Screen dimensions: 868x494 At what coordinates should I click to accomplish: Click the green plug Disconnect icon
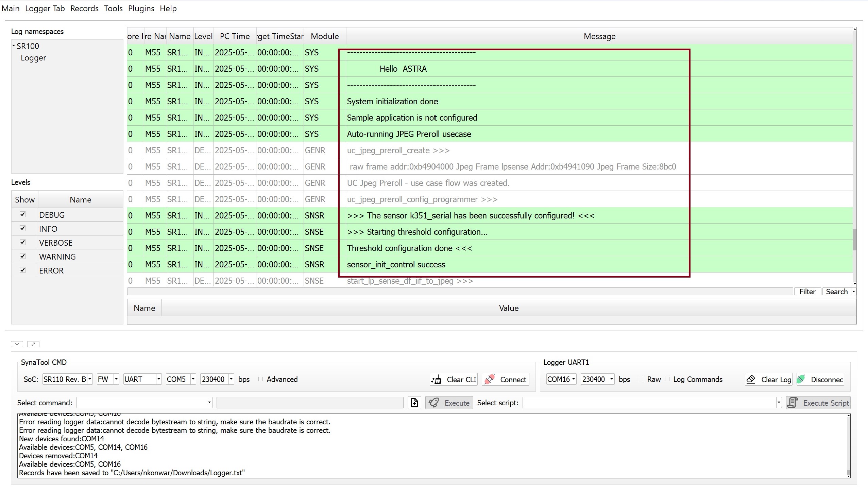point(801,379)
